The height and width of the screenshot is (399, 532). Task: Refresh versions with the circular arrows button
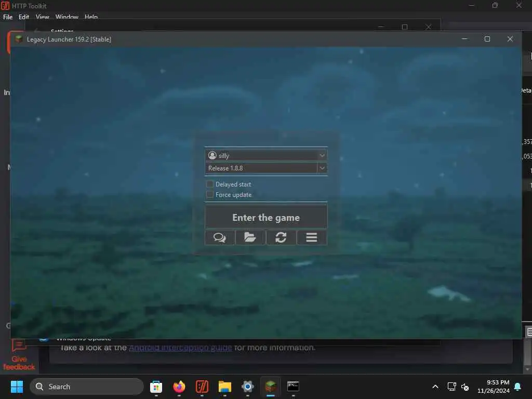(x=281, y=237)
